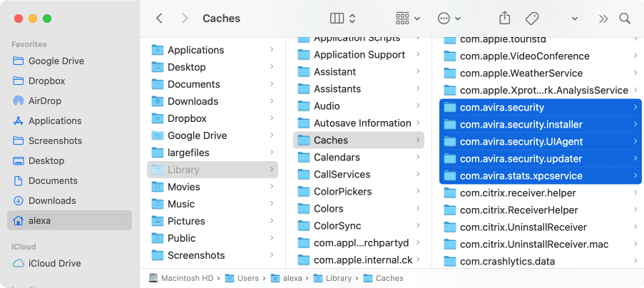The width and height of the screenshot is (644, 288).
Task: Select Dropbox folder in first column
Action: [213, 118]
